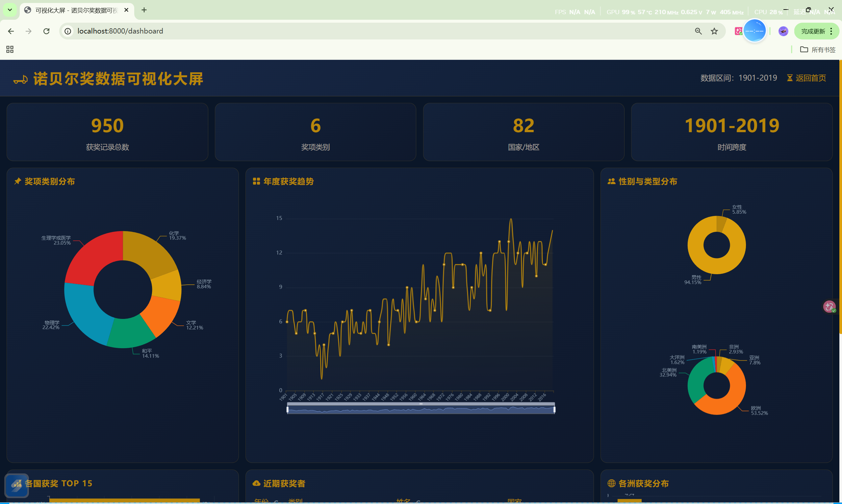Screen dimensions: 842x504
Task: Click the 完成更新 button
Action: (813, 31)
